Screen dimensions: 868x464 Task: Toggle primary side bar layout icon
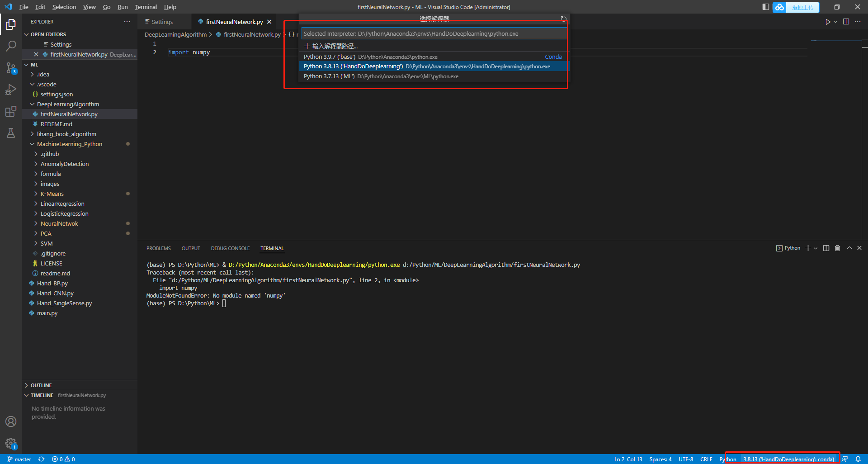(x=765, y=7)
